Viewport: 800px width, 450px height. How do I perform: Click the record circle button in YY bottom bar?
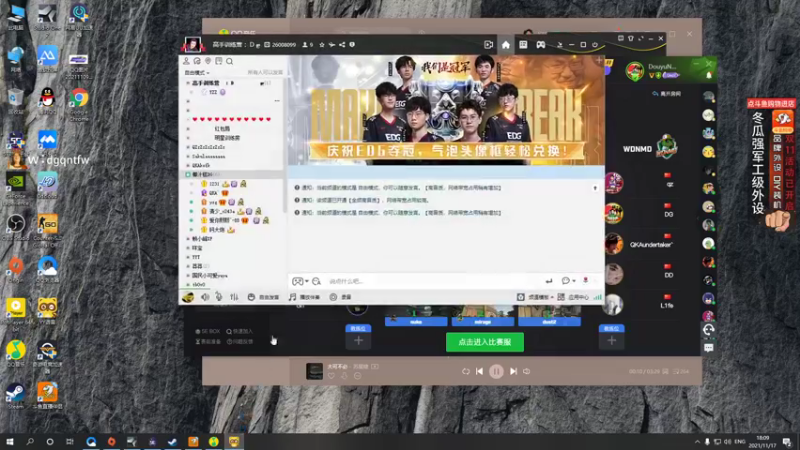pyautogui.click(x=341, y=297)
